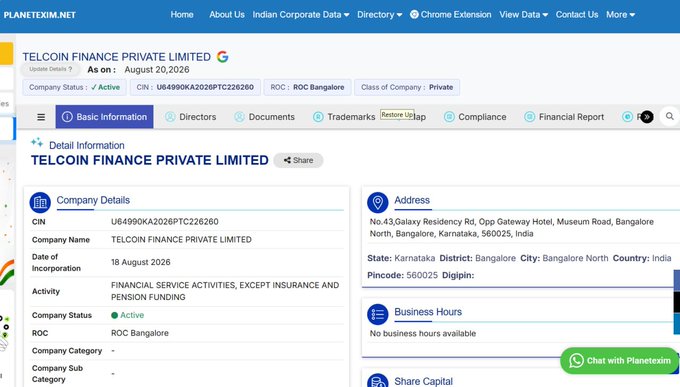680x387 pixels.
Task: Click the ROC Bangalore table value
Action: click(x=140, y=333)
